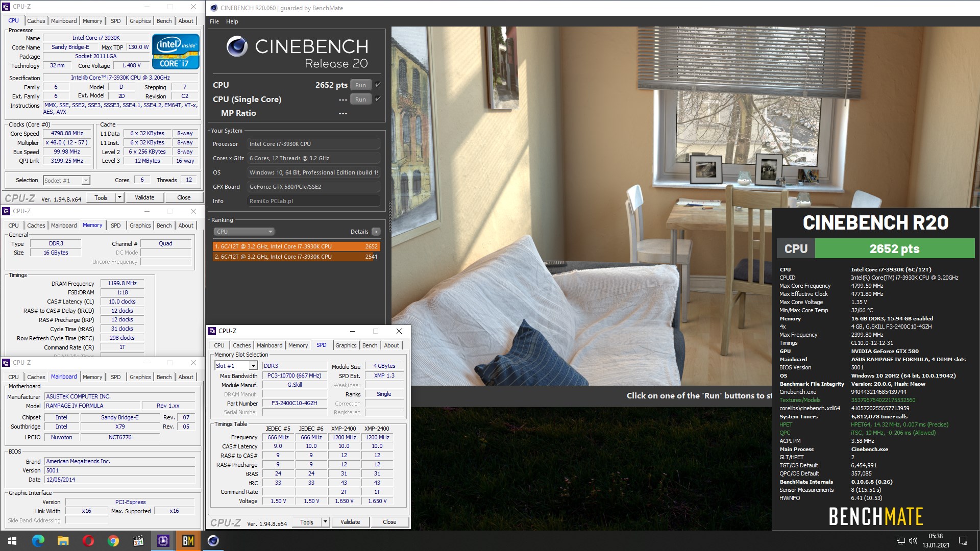Click the title bar icon of the Memory CPU-Z window

pos(6,211)
